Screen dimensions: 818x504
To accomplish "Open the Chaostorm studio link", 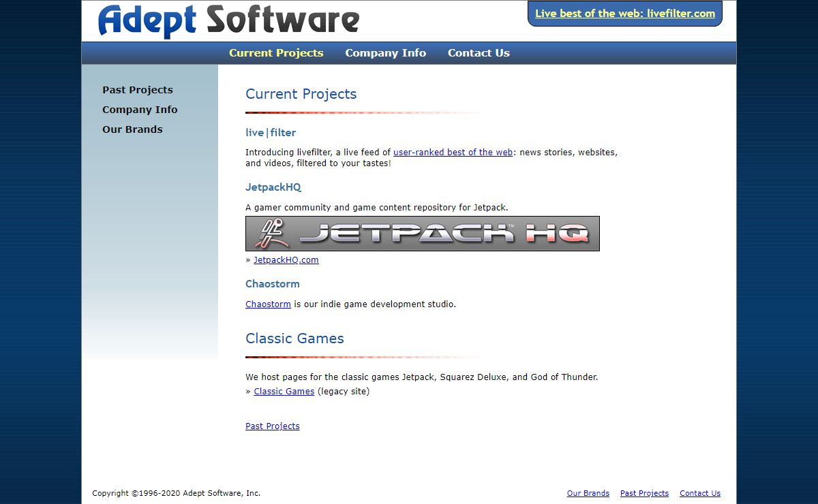I will click(x=268, y=304).
